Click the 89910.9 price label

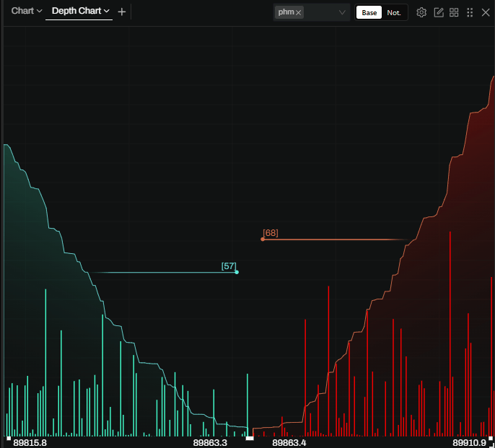470,443
